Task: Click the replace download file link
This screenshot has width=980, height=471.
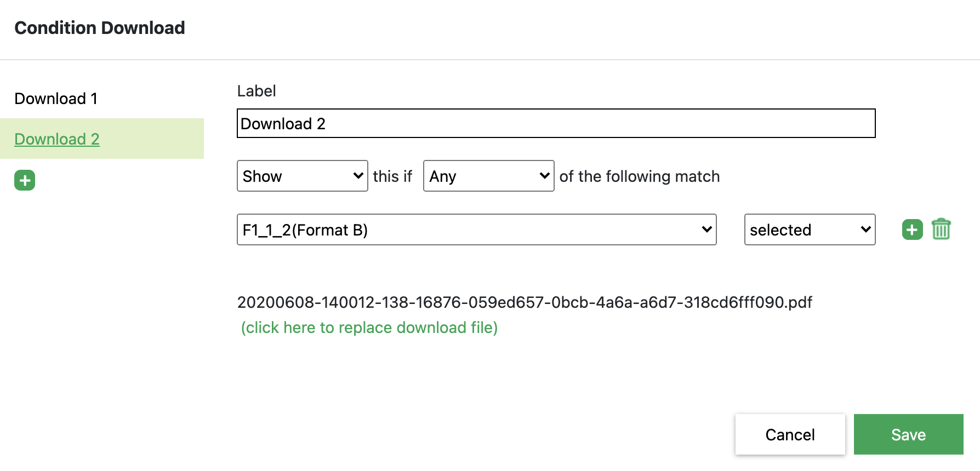Action: [x=369, y=328]
